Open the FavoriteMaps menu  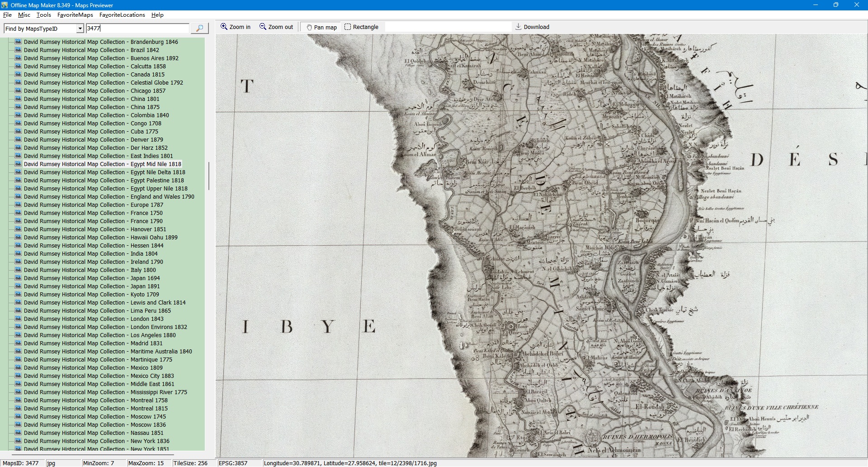point(75,15)
